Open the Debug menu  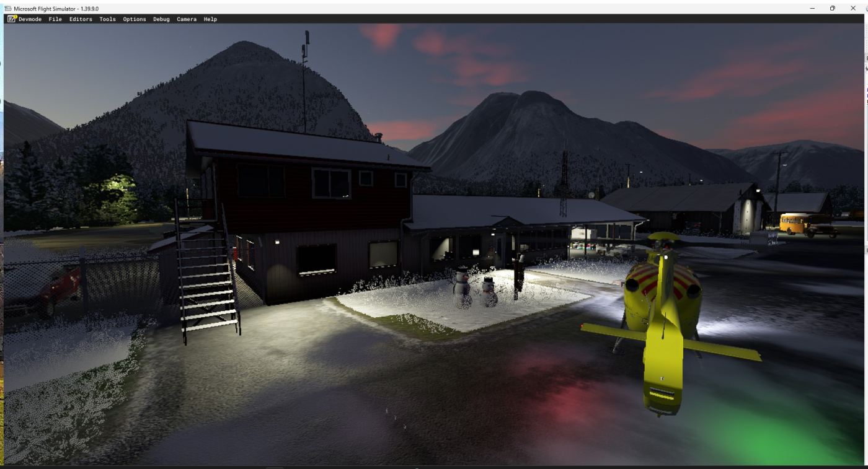pos(161,19)
